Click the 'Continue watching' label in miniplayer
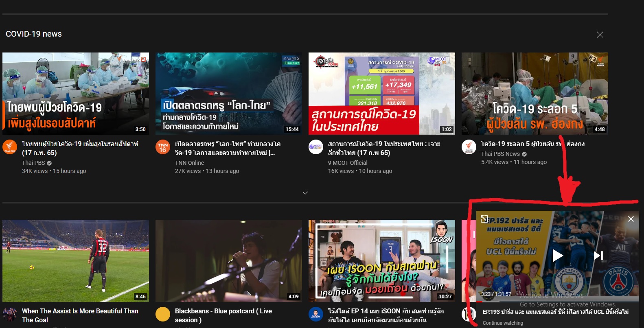Screen dimensions: 644x328 [x=503, y=323]
